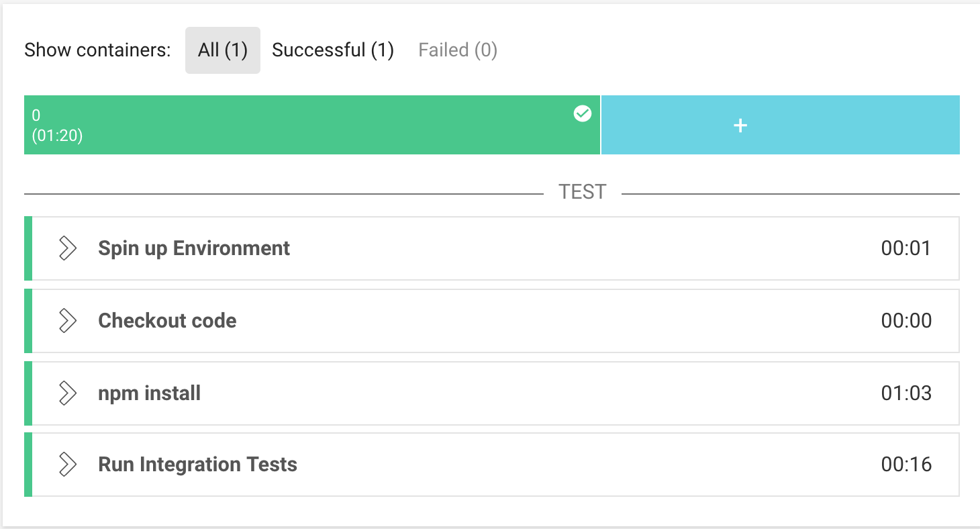Open the Spin up Environment step title
The height and width of the screenshot is (529, 980).
point(194,248)
